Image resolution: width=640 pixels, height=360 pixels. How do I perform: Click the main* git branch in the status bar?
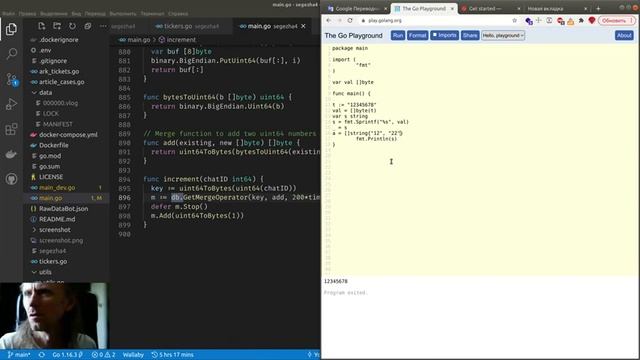(x=19, y=355)
